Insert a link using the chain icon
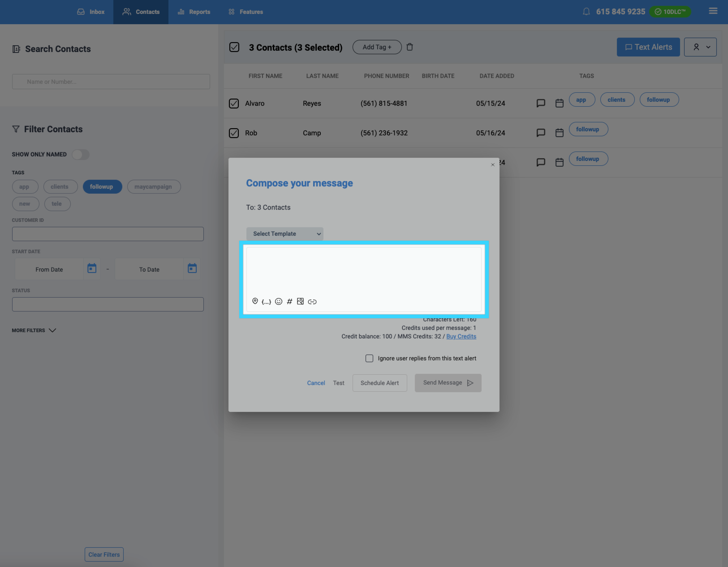This screenshot has width=728, height=567. (x=312, y=302)
